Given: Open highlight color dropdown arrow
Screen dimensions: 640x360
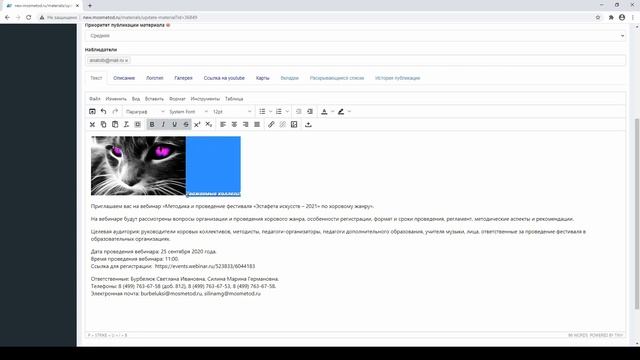Looking at the screenshot, I should tap(349, 111).
